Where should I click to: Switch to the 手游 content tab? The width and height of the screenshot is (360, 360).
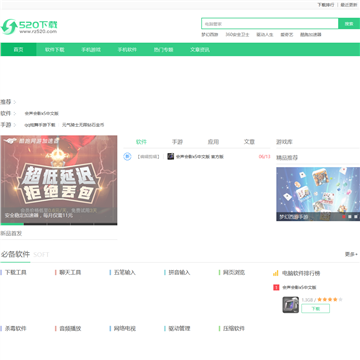(177, 142)
